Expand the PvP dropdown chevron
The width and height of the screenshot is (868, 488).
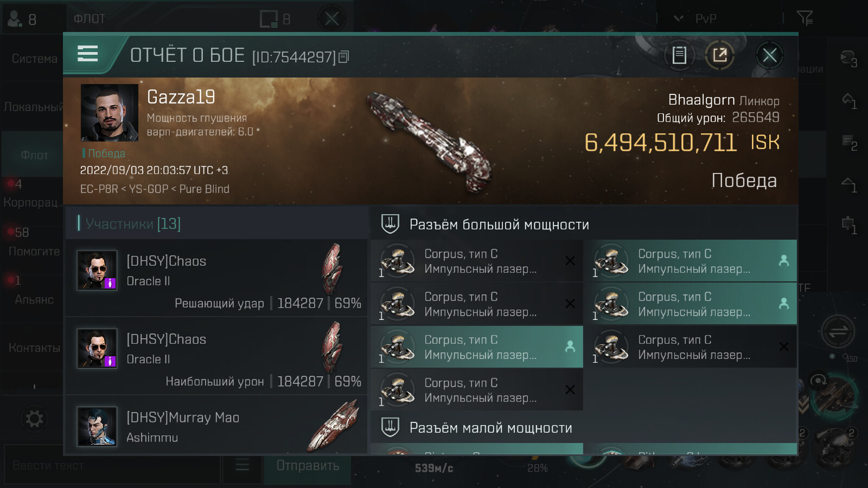679,18
